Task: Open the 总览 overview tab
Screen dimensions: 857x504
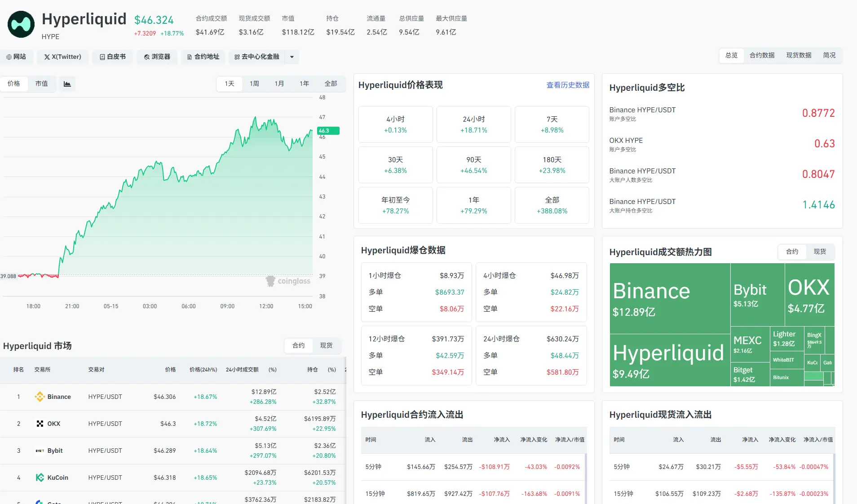Action: click(x=731, y=56)
